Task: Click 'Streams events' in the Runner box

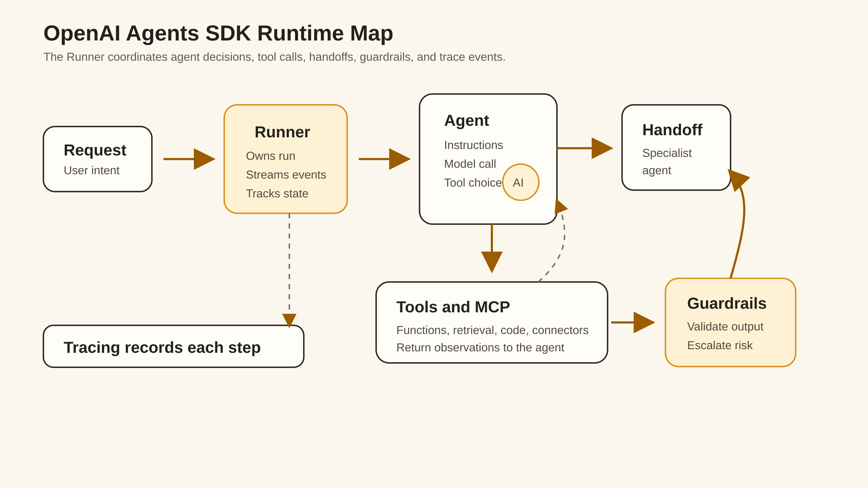Action: click(x=286, y=175)
